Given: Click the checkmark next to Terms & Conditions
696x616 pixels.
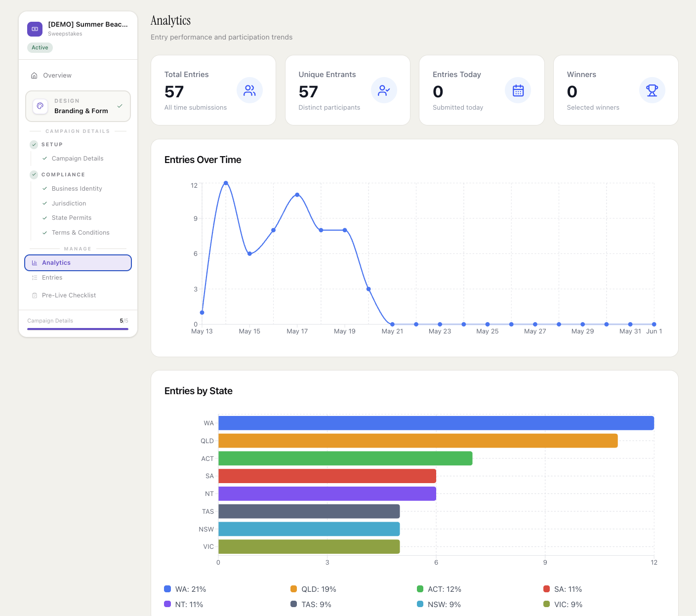Looking at the screenshot, I should [x=45, y=233].
